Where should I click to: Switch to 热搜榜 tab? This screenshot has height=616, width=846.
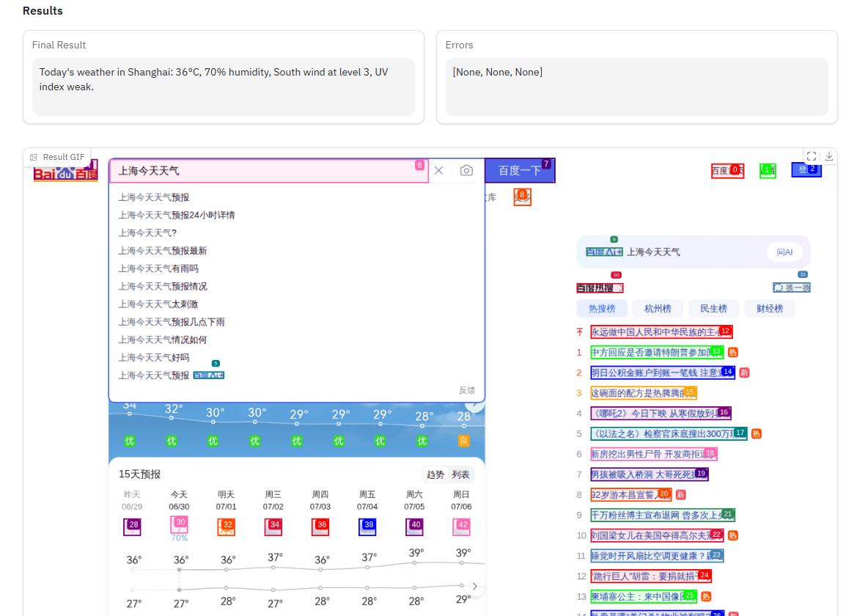(602, 308)
